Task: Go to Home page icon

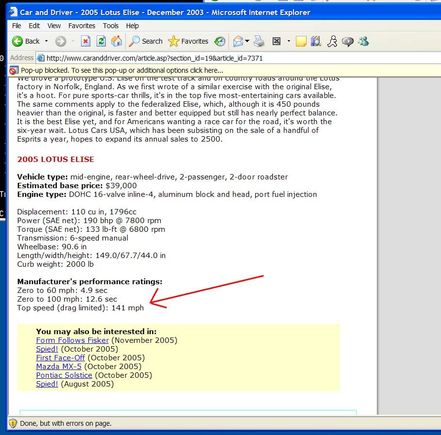Action: pos(116,41)
